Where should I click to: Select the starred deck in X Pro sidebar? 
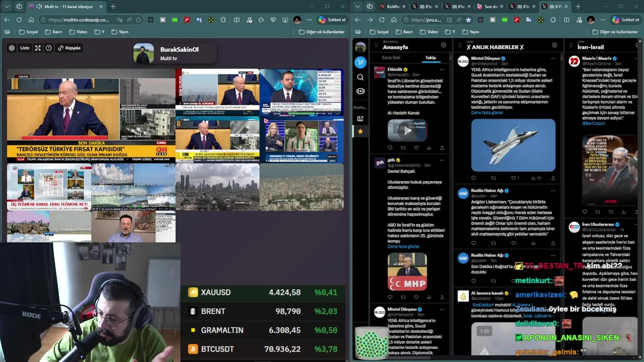click(360, 131)
